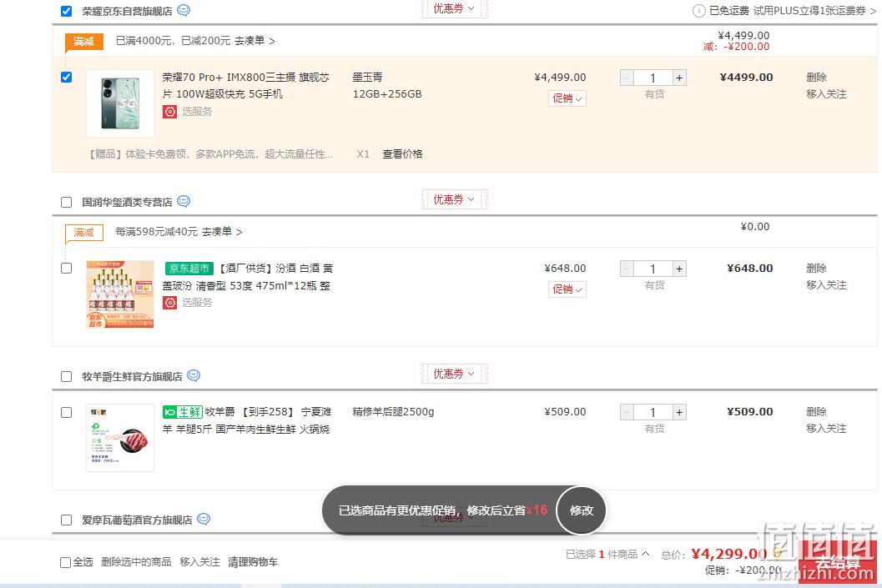Expand 优惠券 dropdown for 荣耀京东自营旗舰店

pyautogui.click(x=455, y=8)
